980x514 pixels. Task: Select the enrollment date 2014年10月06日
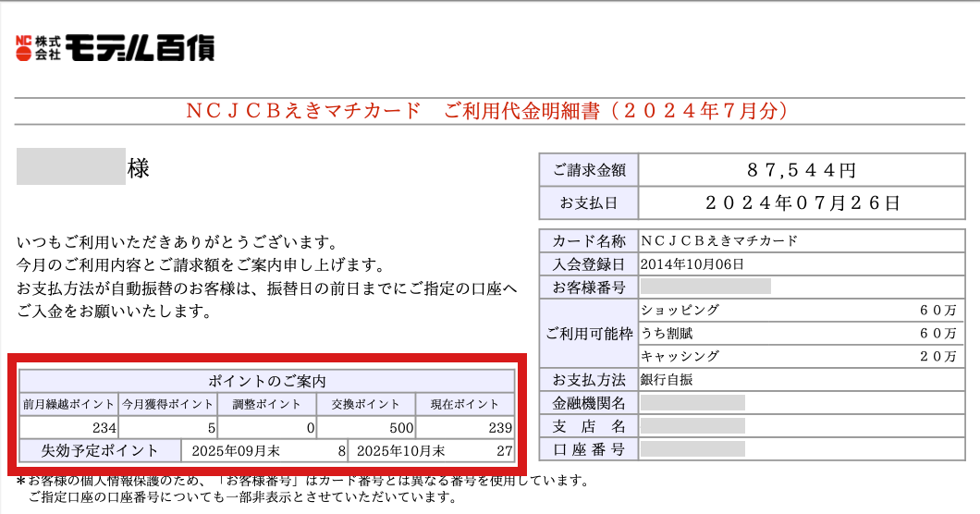point(692,263)
